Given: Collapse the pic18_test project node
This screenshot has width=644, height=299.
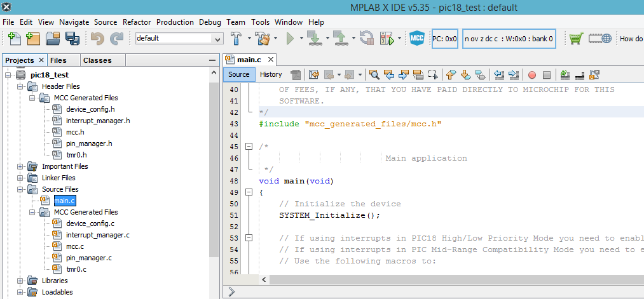Looking at the screenshot, I should [x=8, y=75].
